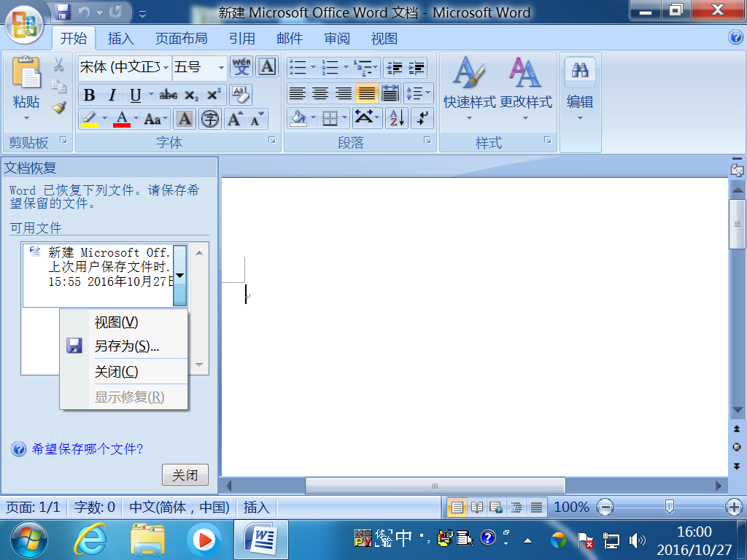Insert enclosed character (字) icon
This screenshot has width=747, height=560.
point(209,119)
